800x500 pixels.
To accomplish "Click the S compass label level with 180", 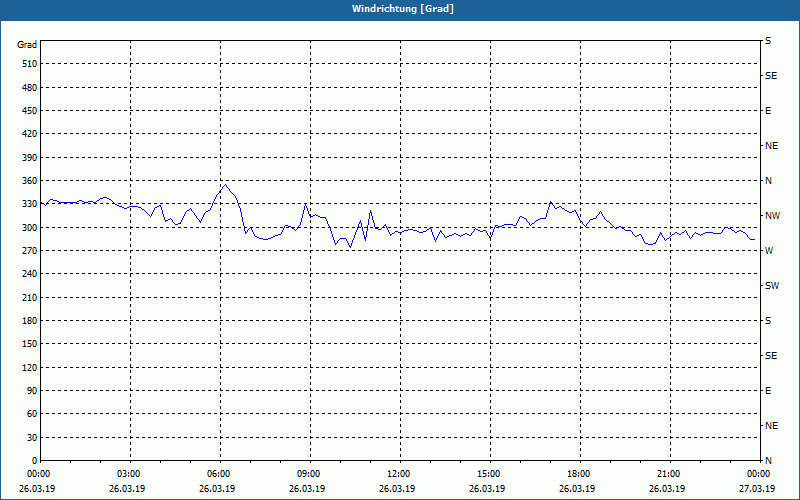I will 768,321.
